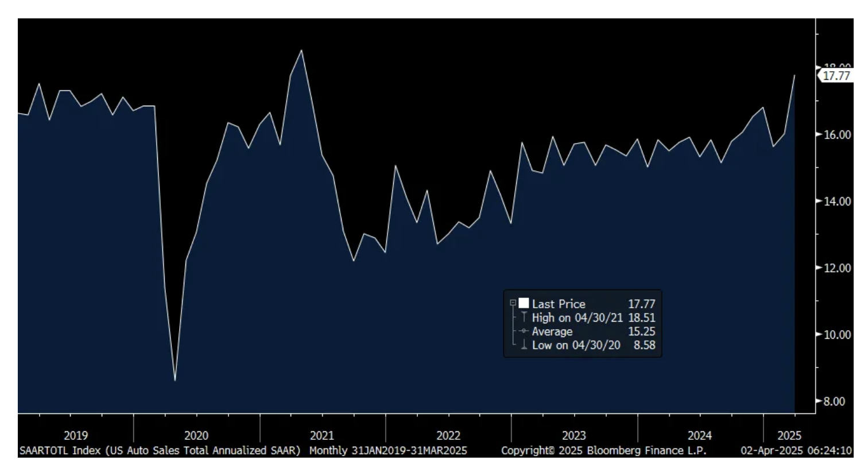Image resolution: width=868 pixels, height=472 pixels.
Task: Select the Last Price legend label
Action: (558, 304)
